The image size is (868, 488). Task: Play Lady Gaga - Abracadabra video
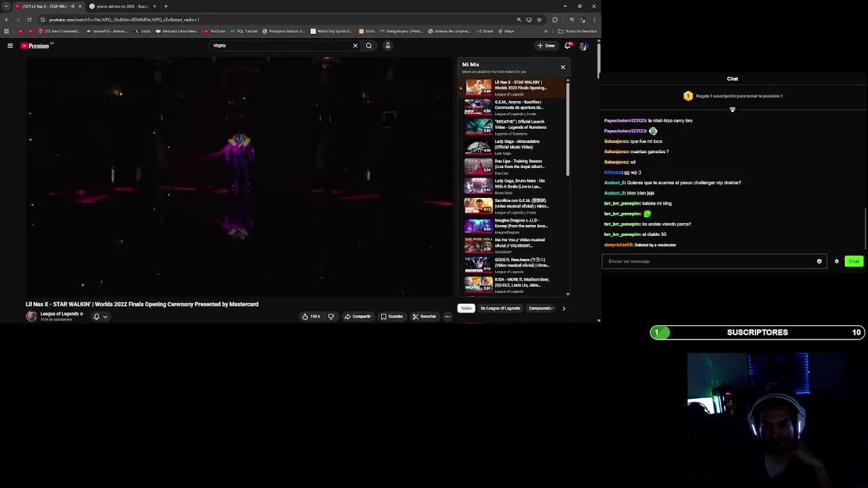pos(513,146)
